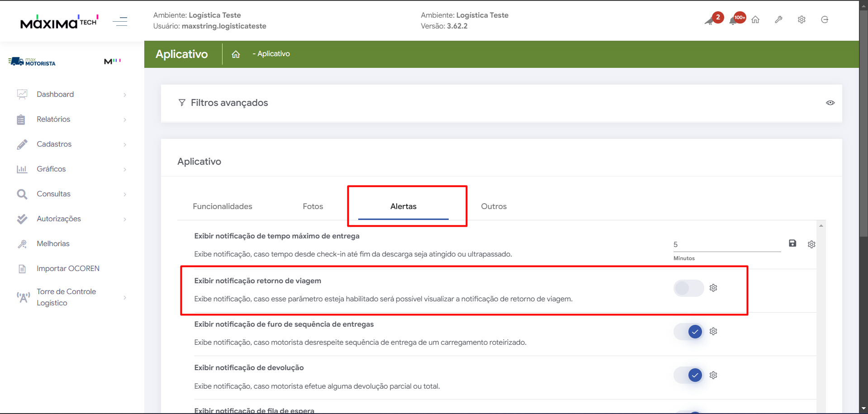Click the hamburger menu collapse icon
Image resolution: width=868 pixels, height=414 pixels.
click(120, 21)
